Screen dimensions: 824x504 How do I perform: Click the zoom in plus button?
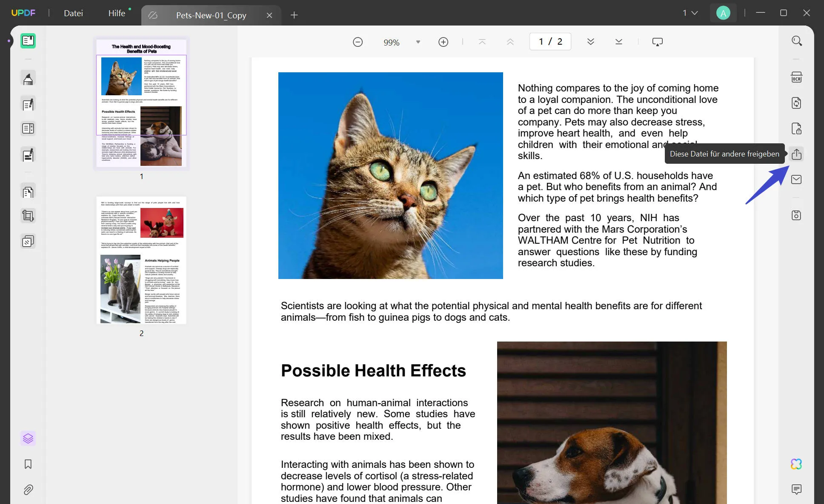click(443, 42)
